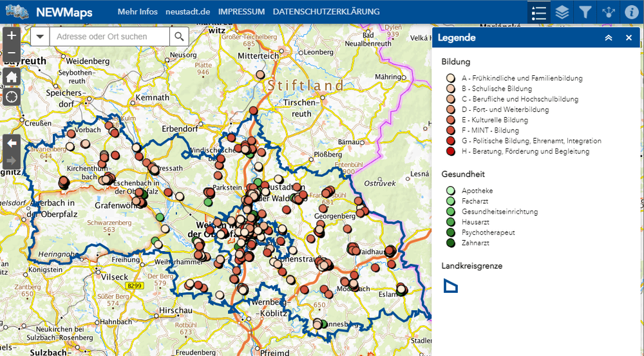Viewport: 644px width, 356px height.
Task: Toggle the Legende list button
Action: 539,12
